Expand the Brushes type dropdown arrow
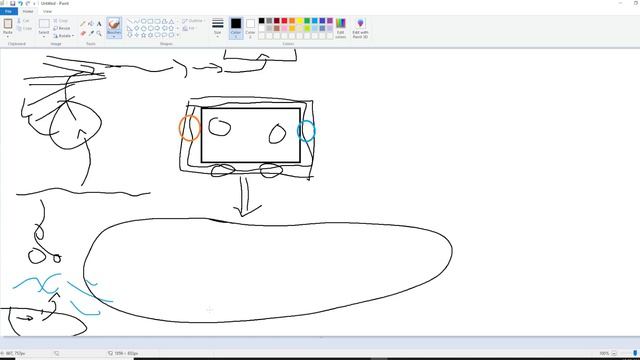The image size is (640, 360). [x=114, y=36]
